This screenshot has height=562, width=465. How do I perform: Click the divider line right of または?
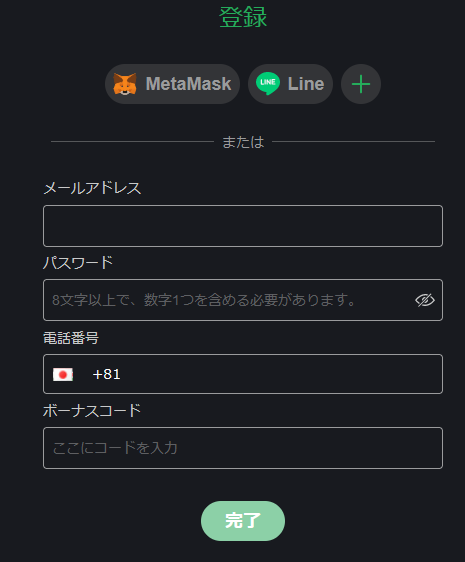point(354,142)
